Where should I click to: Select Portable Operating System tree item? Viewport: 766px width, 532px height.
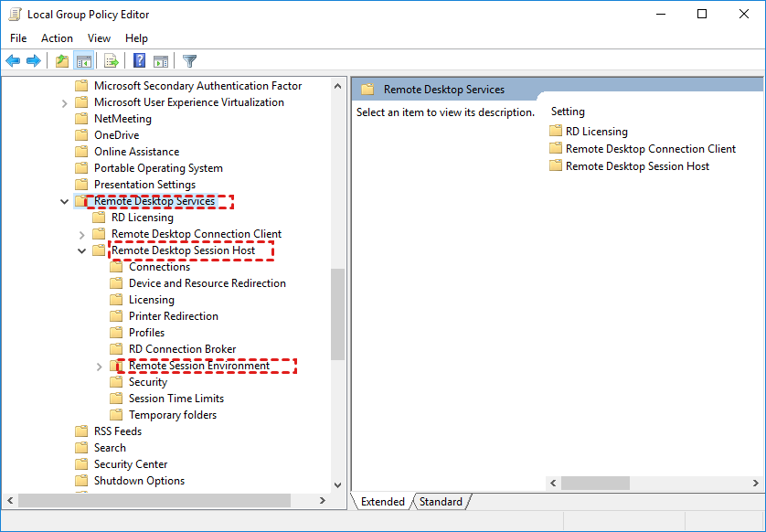coord(158,168)
